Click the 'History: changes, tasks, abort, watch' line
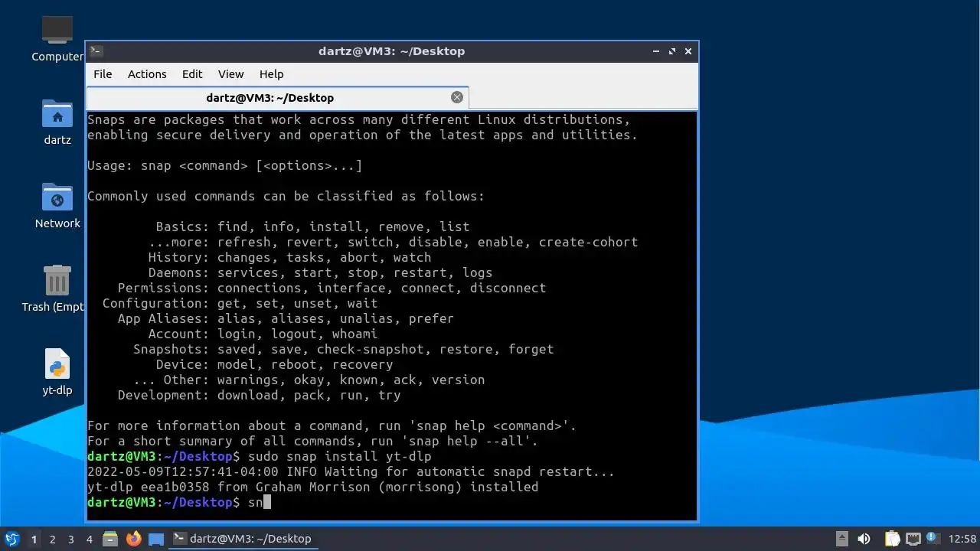 click(x=290, y=257)
